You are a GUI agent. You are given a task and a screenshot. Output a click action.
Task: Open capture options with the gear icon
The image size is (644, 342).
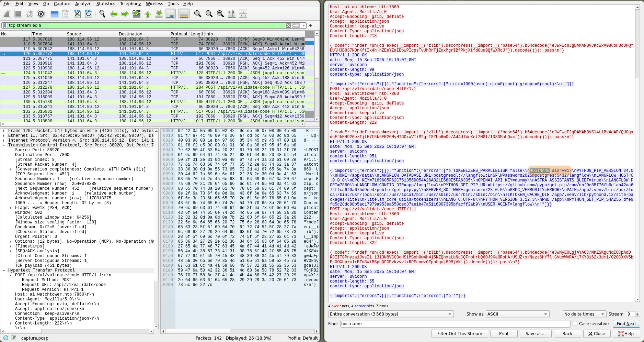pos(41,14)
